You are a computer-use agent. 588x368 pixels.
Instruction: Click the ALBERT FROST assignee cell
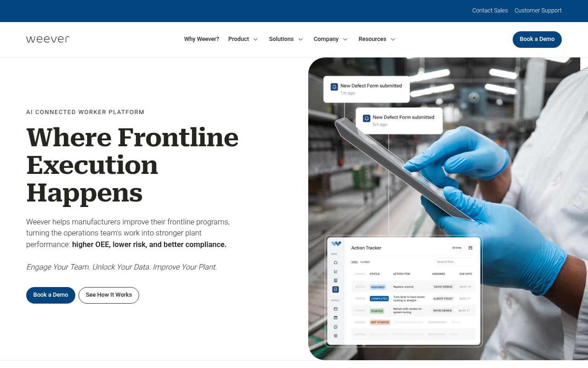(x=443, y=299)
